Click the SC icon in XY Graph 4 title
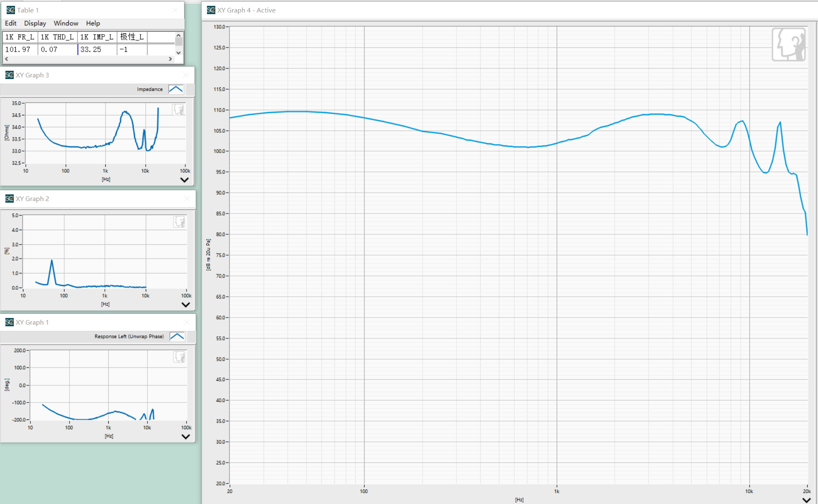 click(211, 10)
